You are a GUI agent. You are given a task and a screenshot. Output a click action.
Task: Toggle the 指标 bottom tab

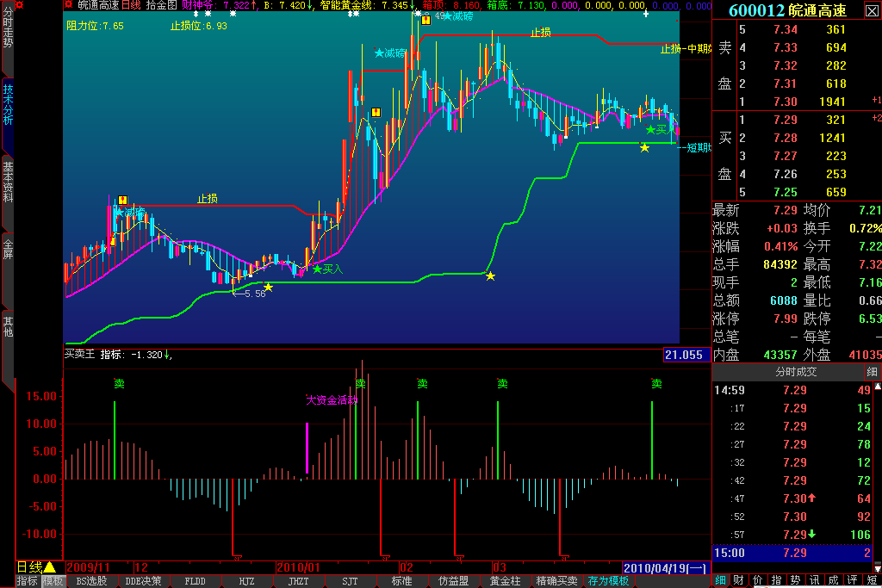[27, 581]
